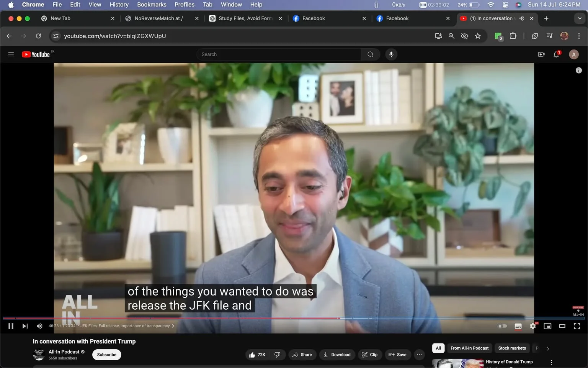
Task: Go to YouTube home logo
Action: [36, 54]
